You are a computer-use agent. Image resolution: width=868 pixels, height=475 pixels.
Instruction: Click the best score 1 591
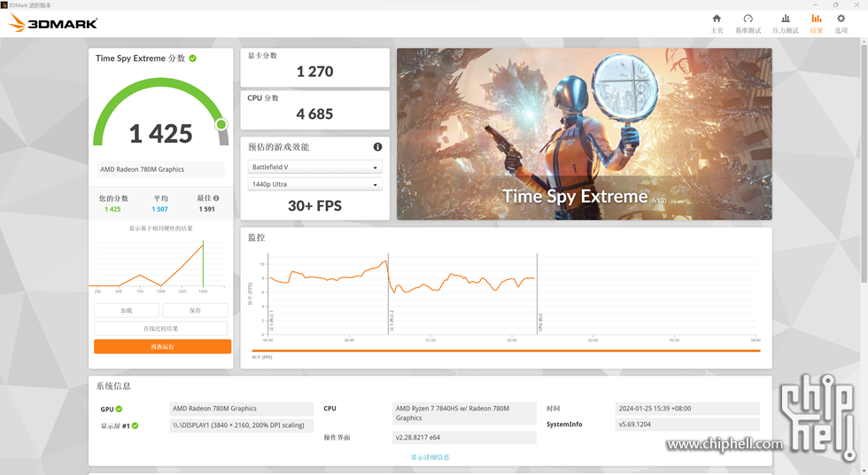pos(206,209)
